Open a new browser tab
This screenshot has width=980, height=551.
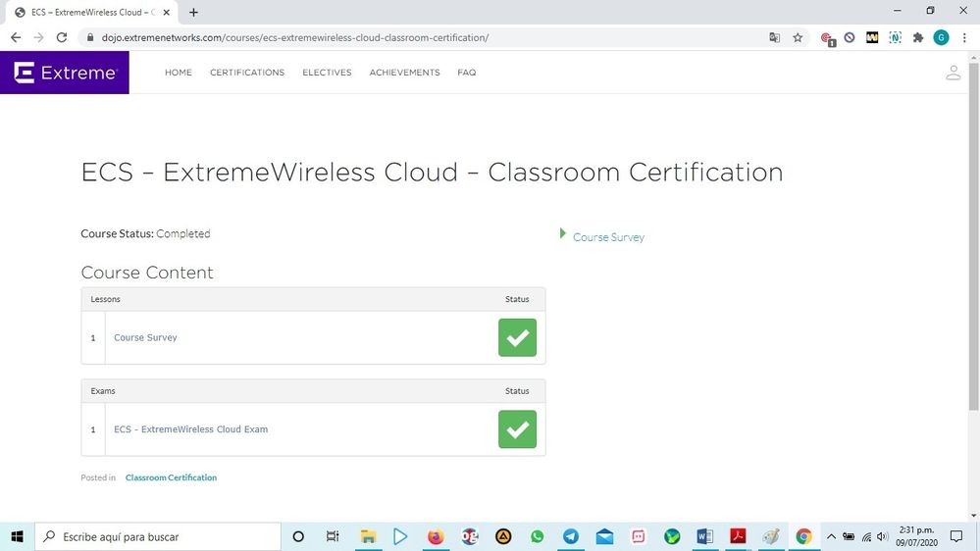193,13
